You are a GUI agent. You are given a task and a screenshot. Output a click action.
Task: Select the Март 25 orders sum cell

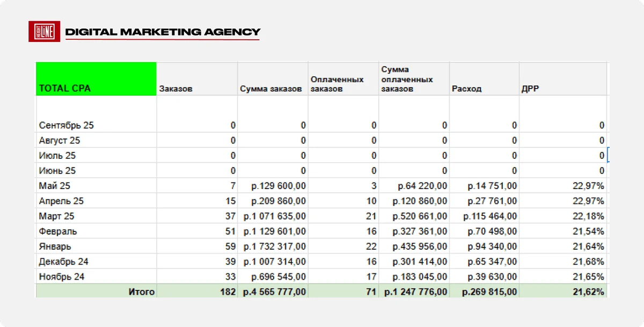[273, 216]
